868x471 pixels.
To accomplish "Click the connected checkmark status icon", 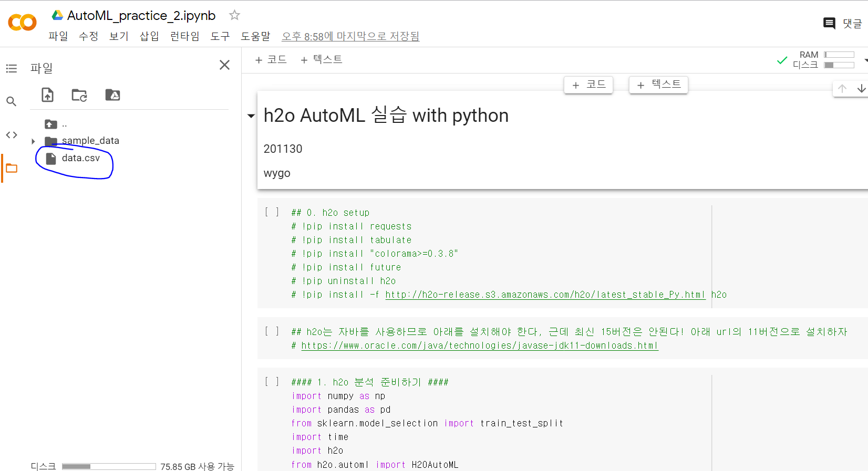I will (x=782, y=60).
